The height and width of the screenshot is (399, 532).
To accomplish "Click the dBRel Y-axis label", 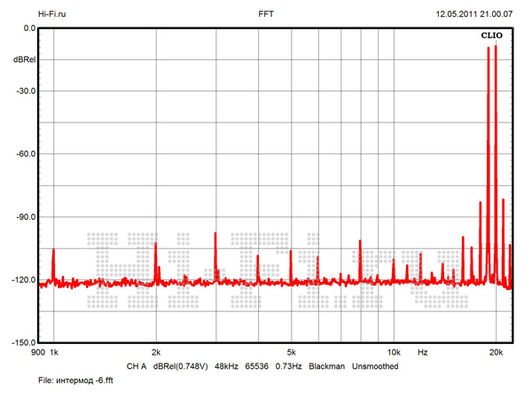I will coord(23,59).
